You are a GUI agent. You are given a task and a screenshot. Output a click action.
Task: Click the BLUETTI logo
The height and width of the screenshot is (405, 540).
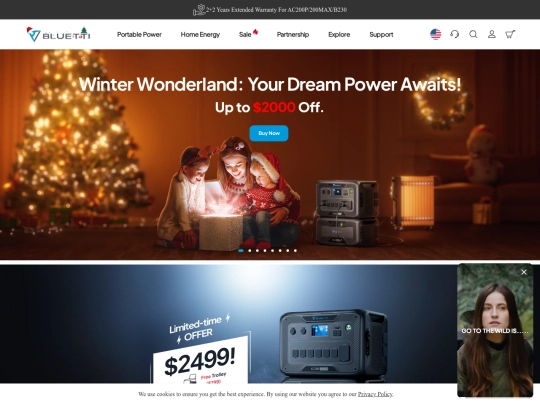click(58, 34)
